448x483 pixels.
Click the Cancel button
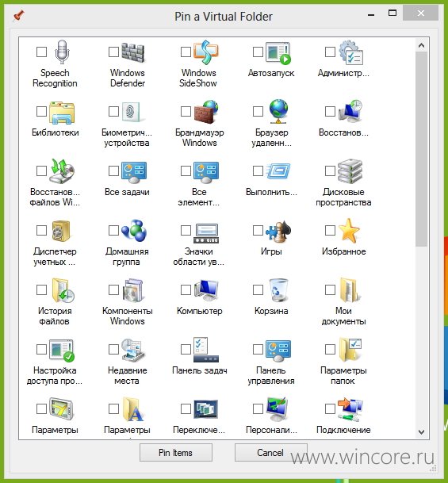[270, 452]
